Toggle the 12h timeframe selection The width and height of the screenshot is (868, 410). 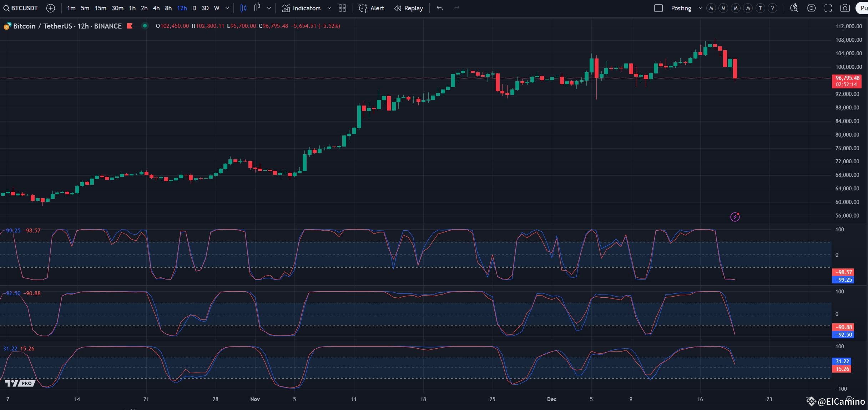[x=182, y=8]
